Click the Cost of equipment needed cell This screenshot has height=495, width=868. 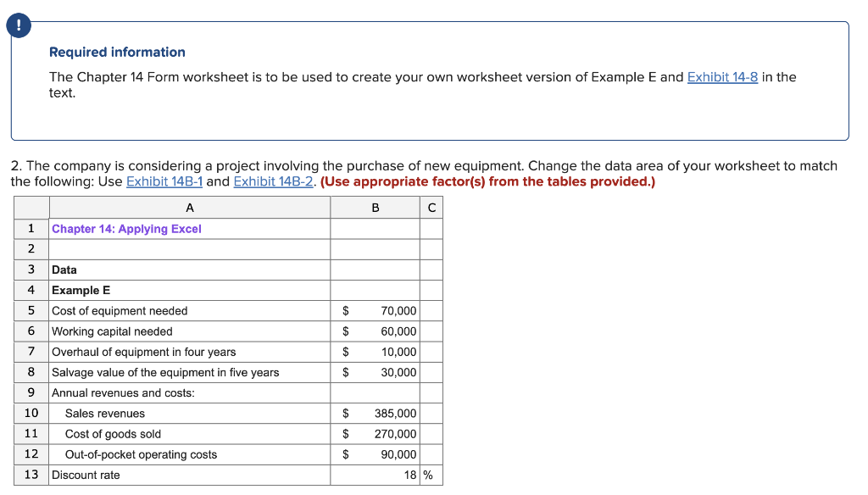(118, 310)
